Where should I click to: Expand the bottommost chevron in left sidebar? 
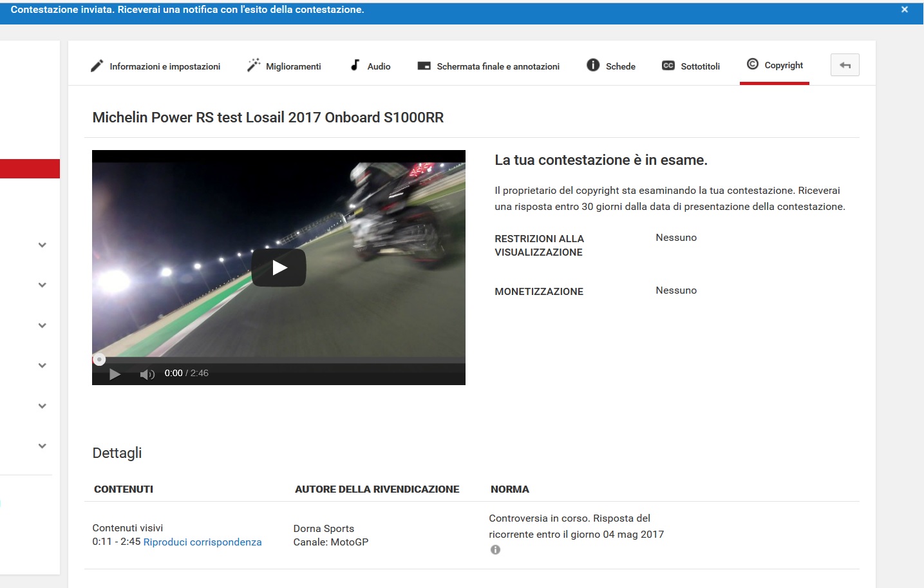[x=42, y=446]
